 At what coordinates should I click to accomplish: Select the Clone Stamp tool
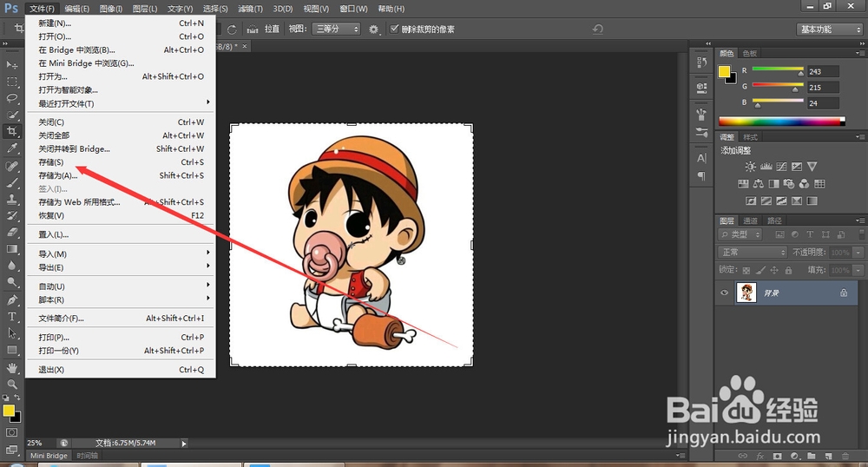[x=11, y=199]
